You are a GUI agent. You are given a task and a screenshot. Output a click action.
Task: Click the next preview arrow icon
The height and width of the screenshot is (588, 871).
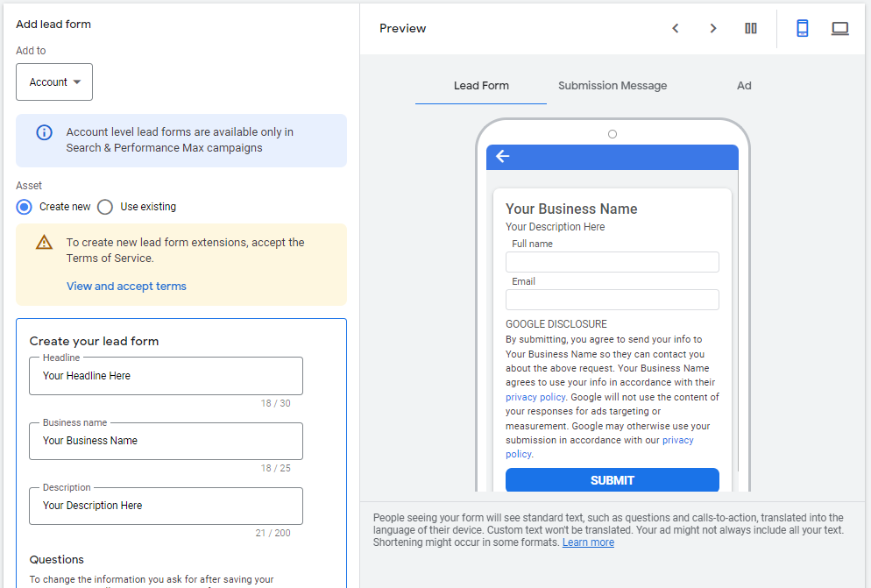pos(713,28)
